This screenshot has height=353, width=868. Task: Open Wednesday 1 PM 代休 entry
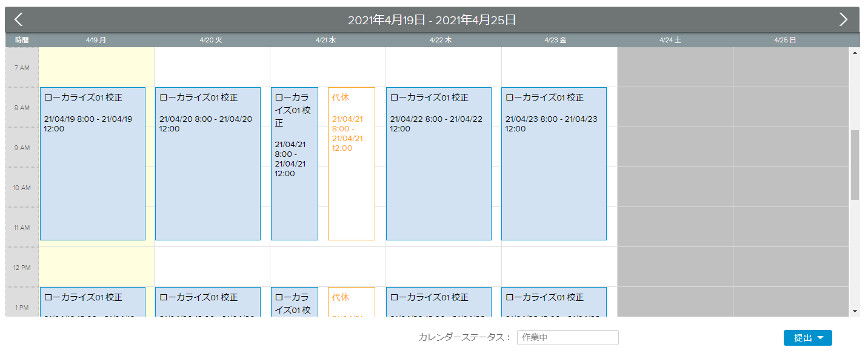pyautogui.click(x=352, y=302)
